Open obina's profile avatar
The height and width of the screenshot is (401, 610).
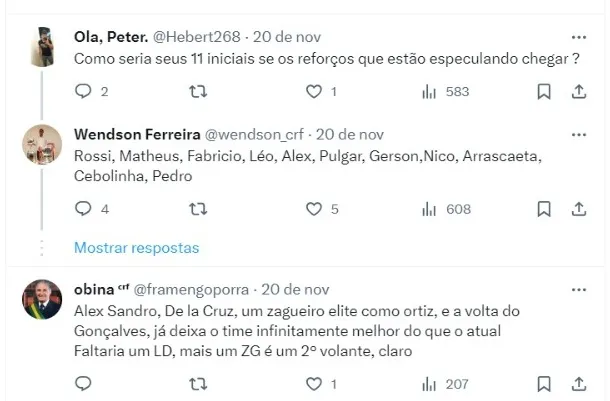(42, 299)
